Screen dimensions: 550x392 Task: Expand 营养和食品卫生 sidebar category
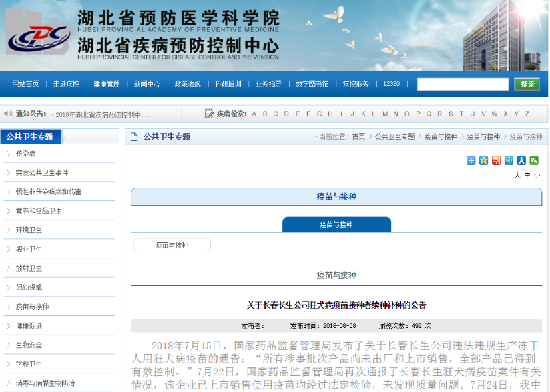39,211
